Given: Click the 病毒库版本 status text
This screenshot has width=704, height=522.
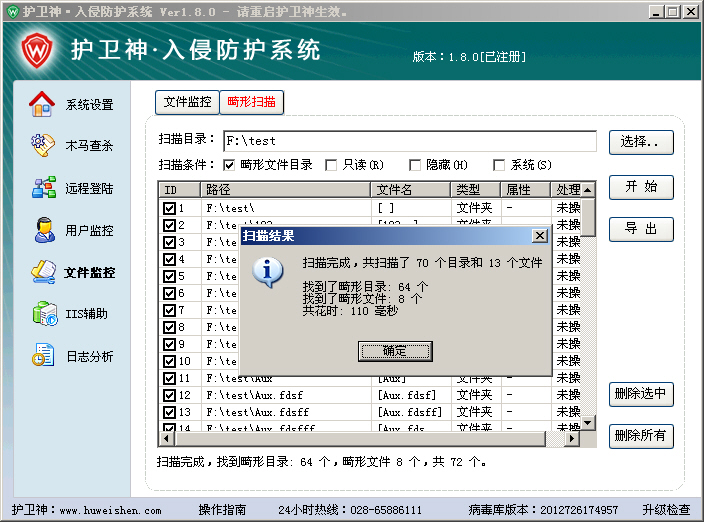Looking at the screenshot, I should [x=543, y=509].
